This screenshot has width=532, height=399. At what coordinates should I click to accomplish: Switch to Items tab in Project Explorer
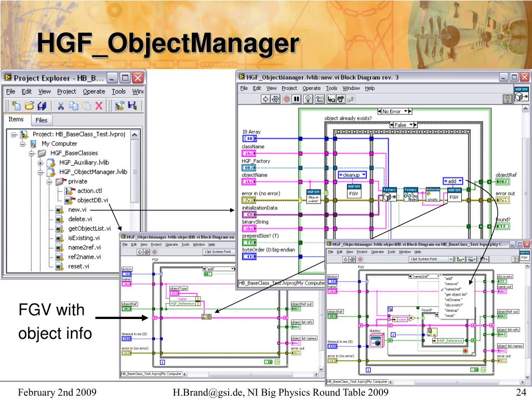(x=16, y=119)
